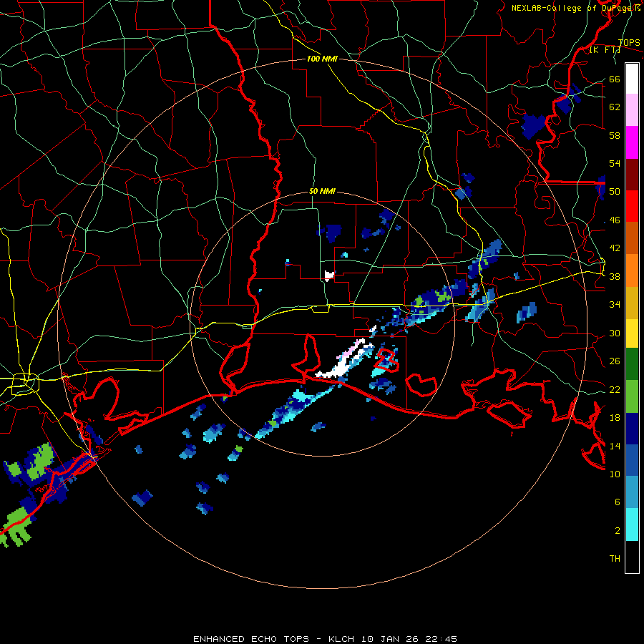Screen dimensions: 644x644
Task: Select the bright red legend swatch
Action: tap(632, 206)
